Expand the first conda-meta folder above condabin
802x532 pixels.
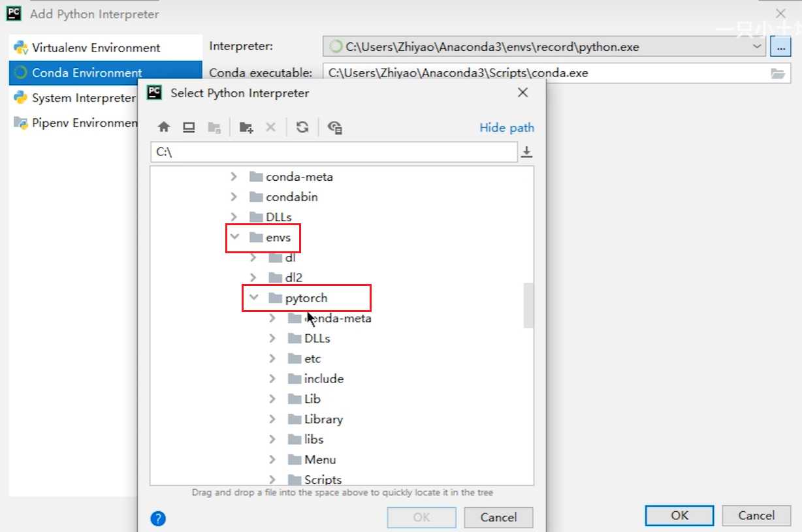234,177
